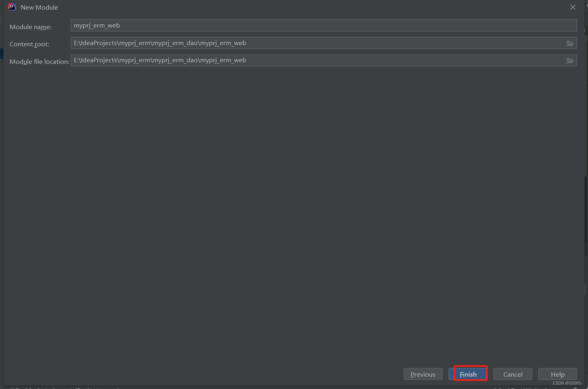588x389 pixels.
Task: Focus the Module name input field
Action: (324, 26)
